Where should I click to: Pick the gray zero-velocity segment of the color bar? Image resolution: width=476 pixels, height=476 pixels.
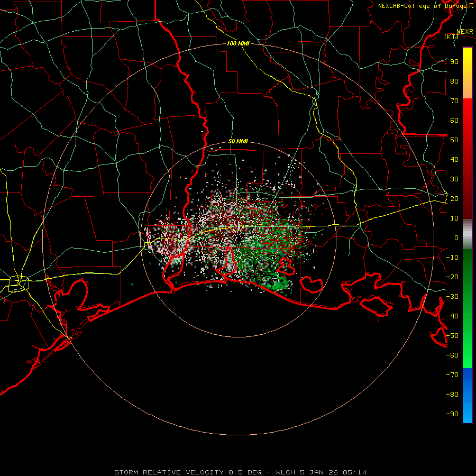[x=467, y=234]
